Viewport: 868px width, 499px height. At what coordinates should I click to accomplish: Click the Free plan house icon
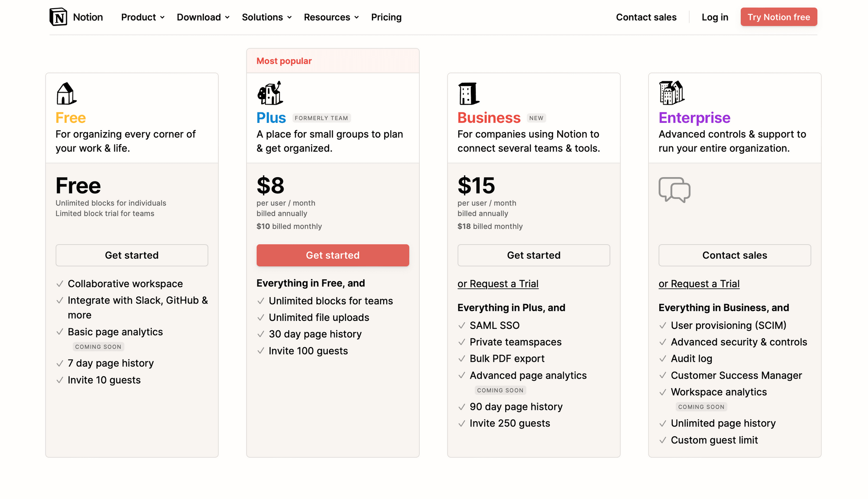66,93
